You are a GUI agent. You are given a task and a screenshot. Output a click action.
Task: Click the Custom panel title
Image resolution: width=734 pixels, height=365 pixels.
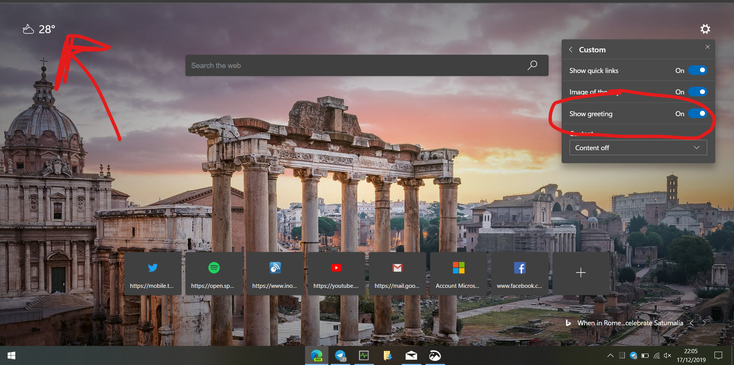[592, 50]
